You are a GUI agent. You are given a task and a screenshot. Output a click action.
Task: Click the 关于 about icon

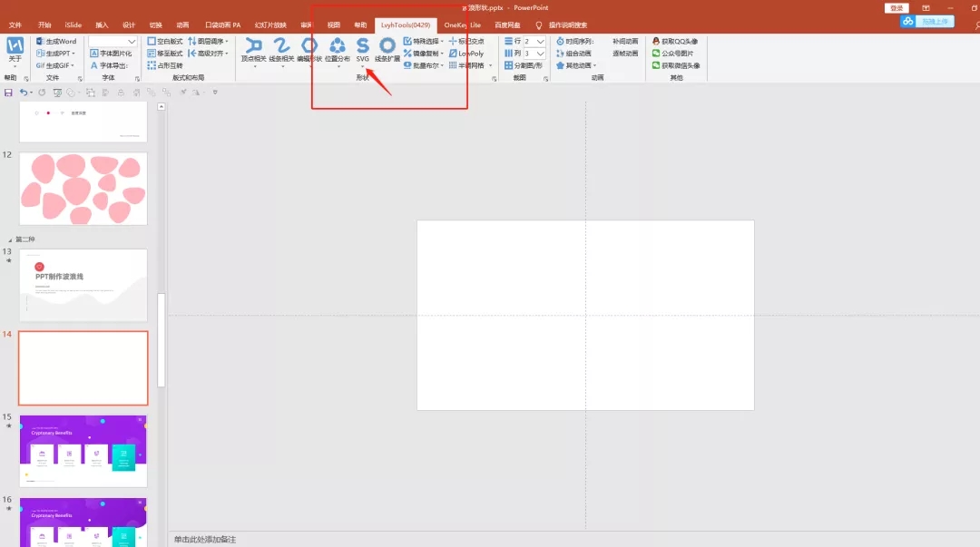pyautogui.click(x=15, y=46)
